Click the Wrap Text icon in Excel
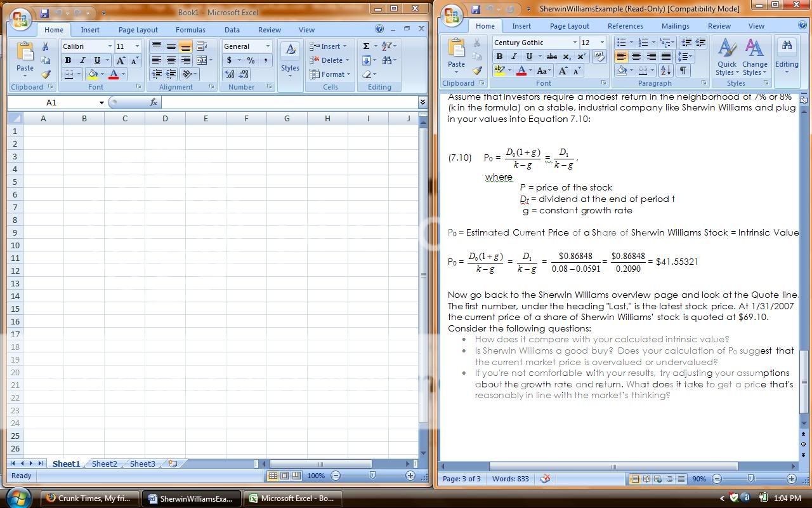 tap(202, 46)
